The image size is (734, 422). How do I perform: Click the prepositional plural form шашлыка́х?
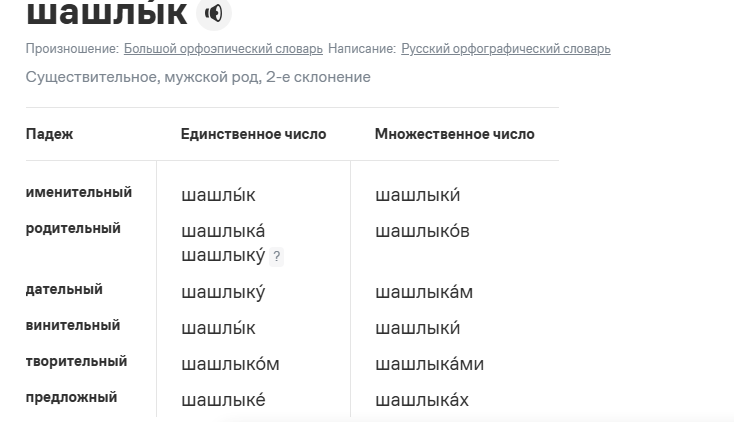click(x=422, y=400)
